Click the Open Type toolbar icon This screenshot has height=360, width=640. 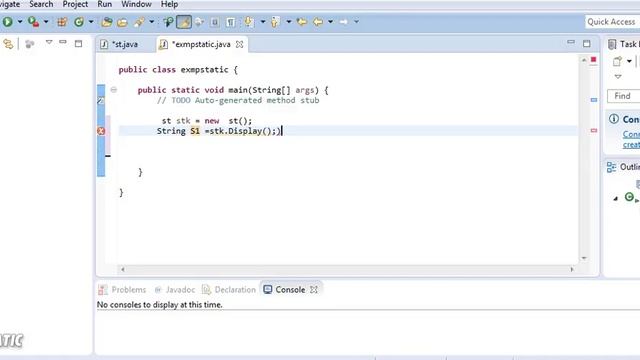coord(107,22)
